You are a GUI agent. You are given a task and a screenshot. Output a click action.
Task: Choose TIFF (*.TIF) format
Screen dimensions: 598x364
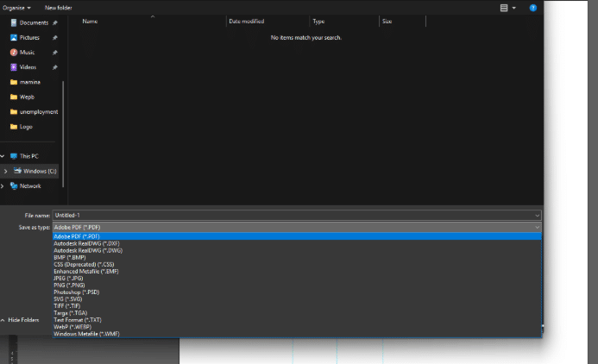click(297, 306)
